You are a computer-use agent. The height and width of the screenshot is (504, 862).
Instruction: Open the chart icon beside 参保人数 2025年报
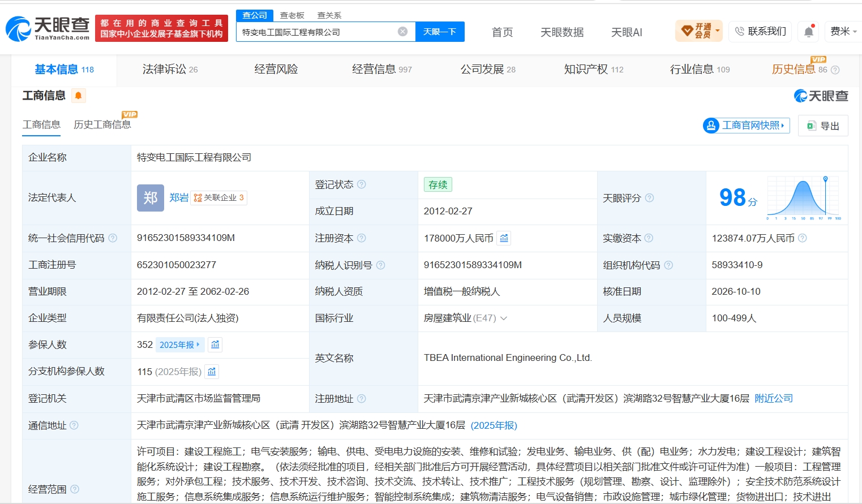(x=215, y=344)
